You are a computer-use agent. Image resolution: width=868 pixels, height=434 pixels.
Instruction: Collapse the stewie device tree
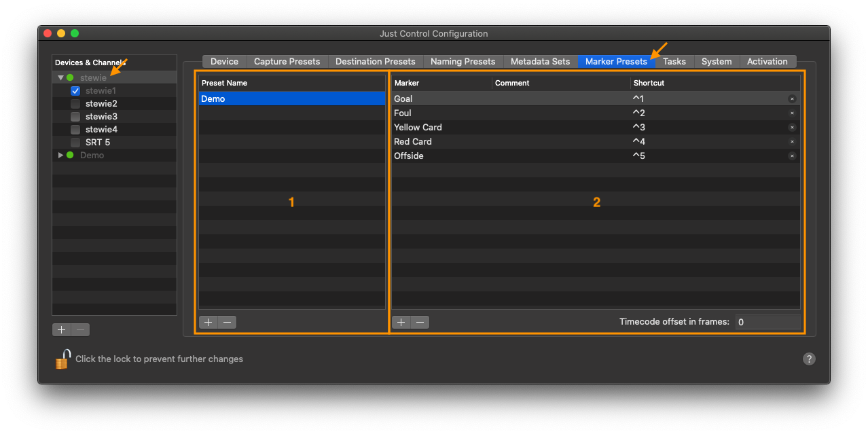pos(60,77)
